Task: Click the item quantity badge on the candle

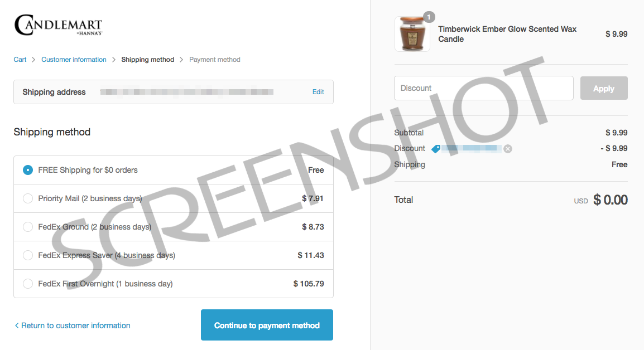Action: pos(429,17)
